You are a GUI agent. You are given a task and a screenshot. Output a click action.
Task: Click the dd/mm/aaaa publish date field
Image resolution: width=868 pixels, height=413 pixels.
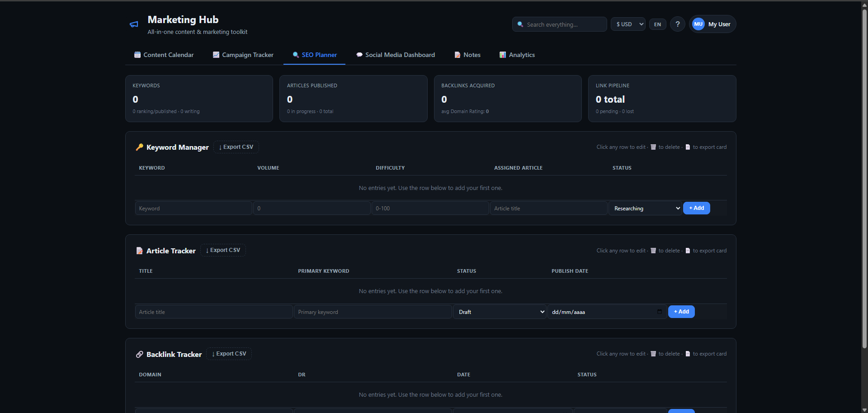[607, 312]
